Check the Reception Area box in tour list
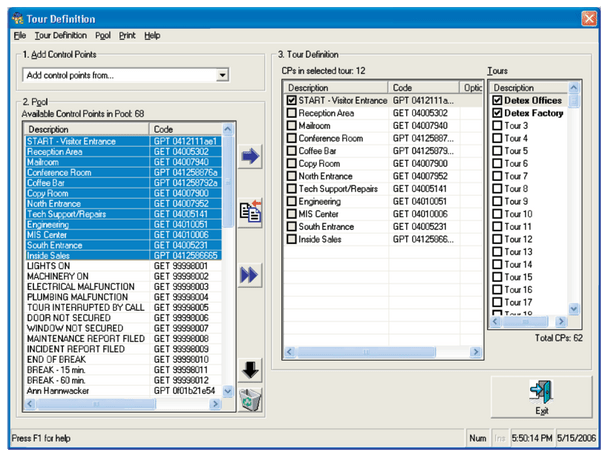 pyautogui.click(x=292, y=113)
